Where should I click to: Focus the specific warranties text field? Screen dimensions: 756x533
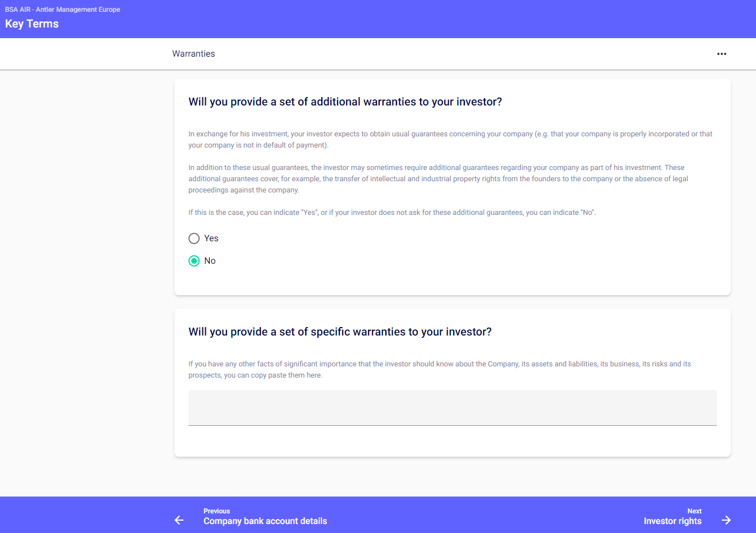[x=452, y=408]
